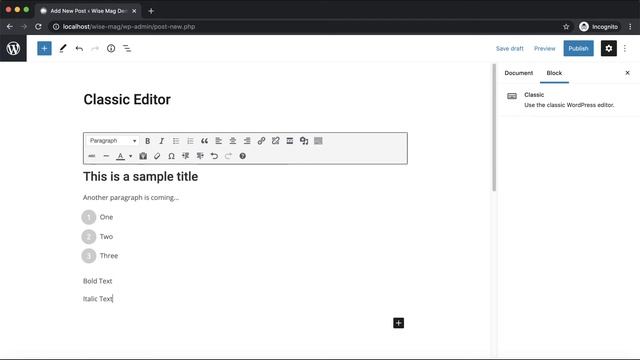Select the pencil Tools icon in top bar

[x=62, y=49]
